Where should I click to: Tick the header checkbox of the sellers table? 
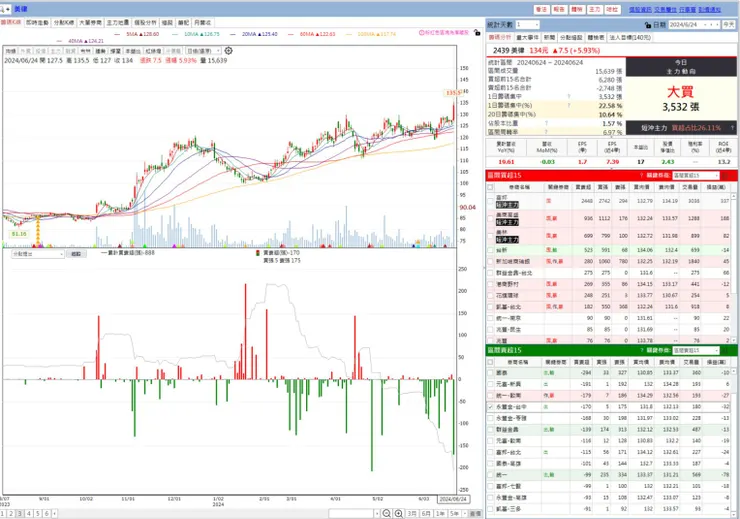pyautogui.click(x=490, y=362)
